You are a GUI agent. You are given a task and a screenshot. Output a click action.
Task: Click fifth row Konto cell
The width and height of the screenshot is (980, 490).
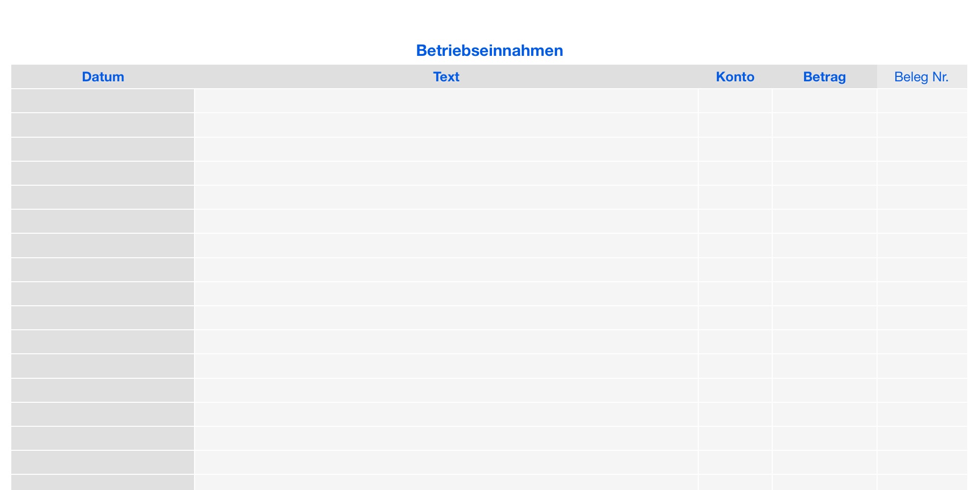(735, 197)
